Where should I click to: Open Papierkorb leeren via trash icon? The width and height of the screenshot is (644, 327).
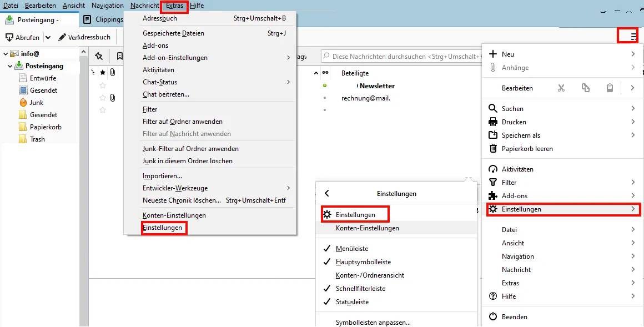click(x=494, y=148)
